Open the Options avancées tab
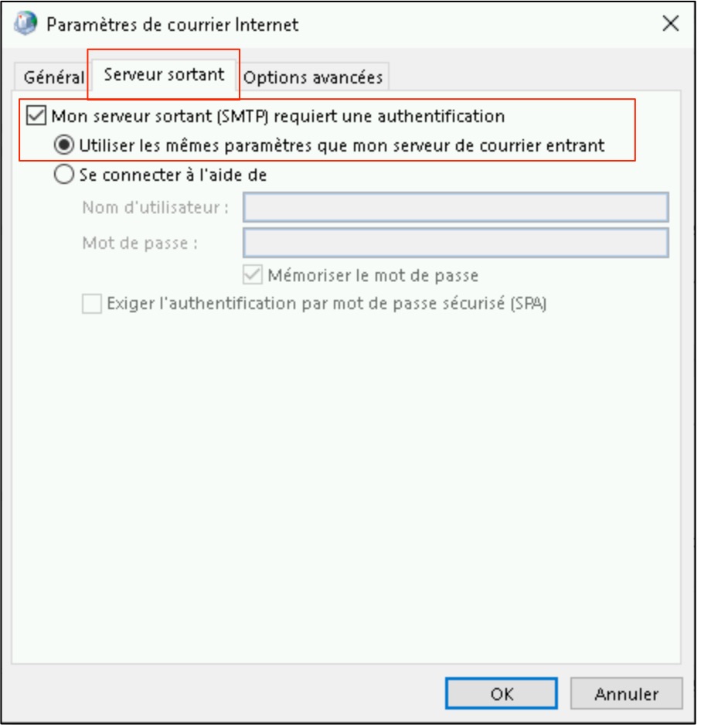The width and height of the screenshot is (728, 725). (312, 77)
